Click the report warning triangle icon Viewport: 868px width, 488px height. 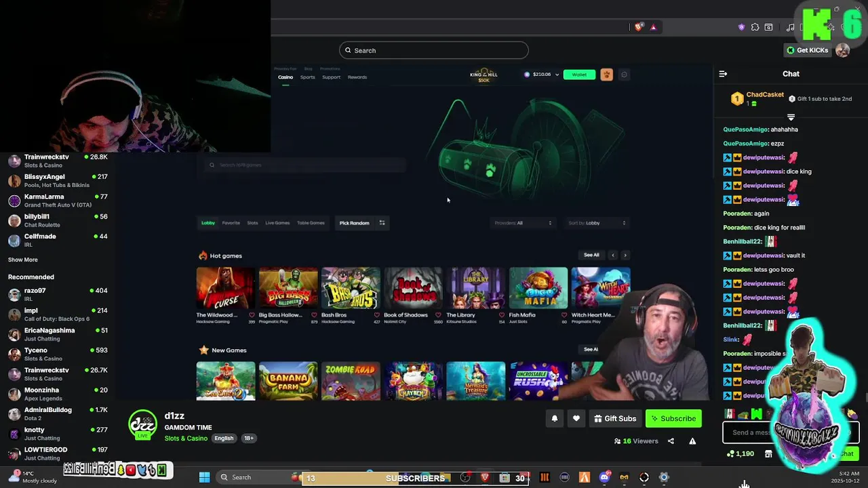point(692,441)
